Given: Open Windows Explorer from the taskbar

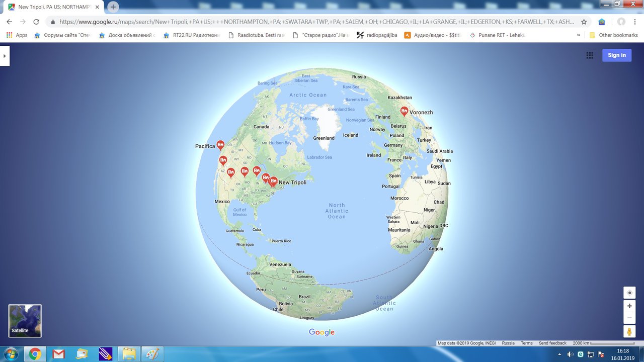Looking at the screenshot, I should tap(129, 354).
